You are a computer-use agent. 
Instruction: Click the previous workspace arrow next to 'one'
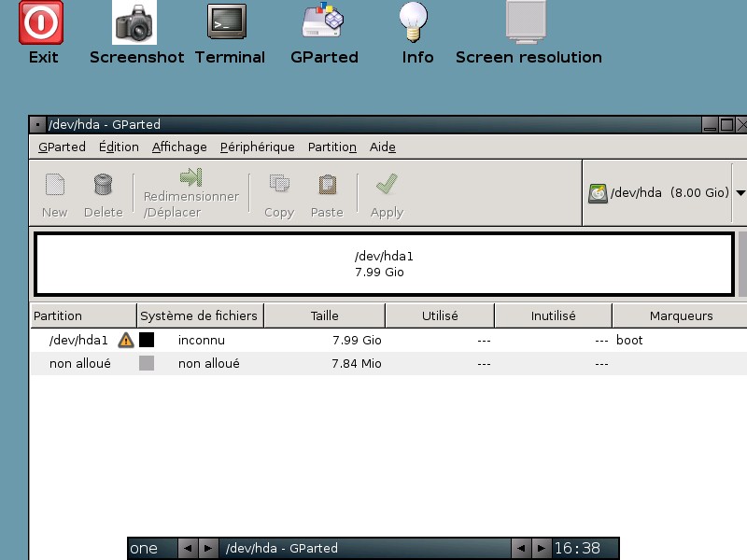tap(188, 548)
